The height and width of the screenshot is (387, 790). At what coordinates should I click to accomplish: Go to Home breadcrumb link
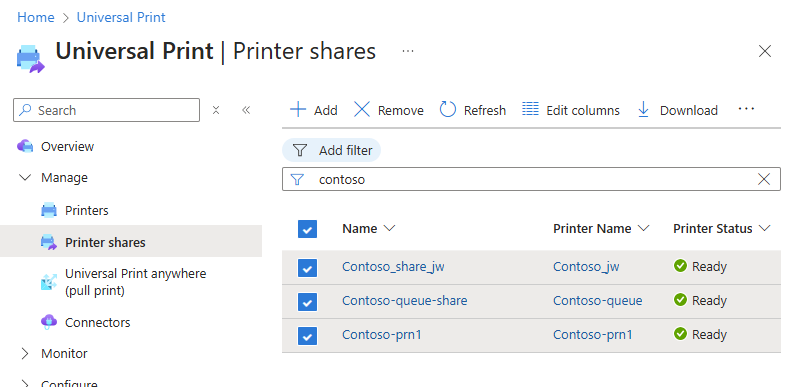pyautogui.click(x=36, y=17)
